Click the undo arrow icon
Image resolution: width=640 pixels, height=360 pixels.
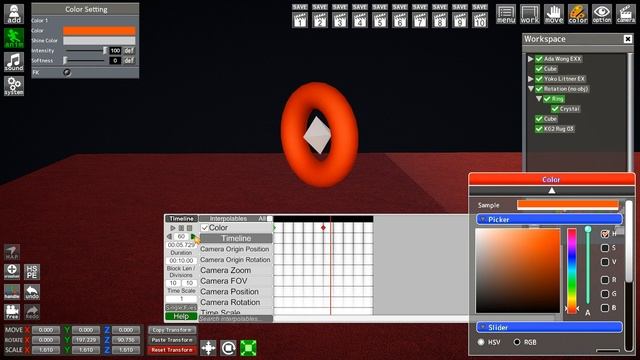(x=32, y=292)
